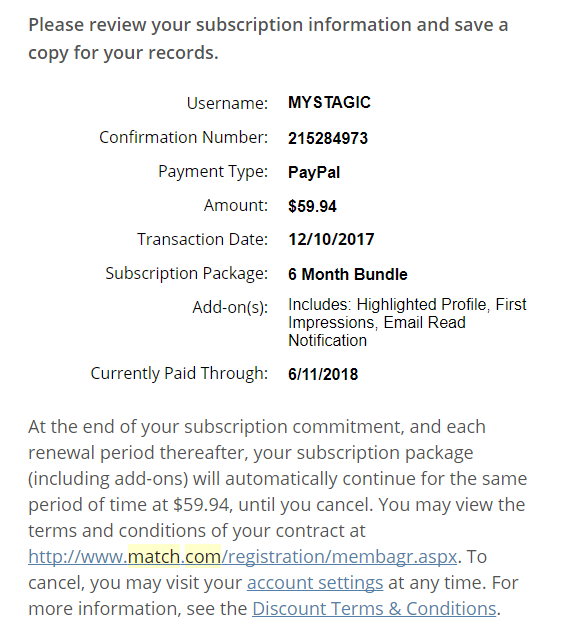
Task: Click the Currently Paid Through label
Action: click(x=179, y=374)
